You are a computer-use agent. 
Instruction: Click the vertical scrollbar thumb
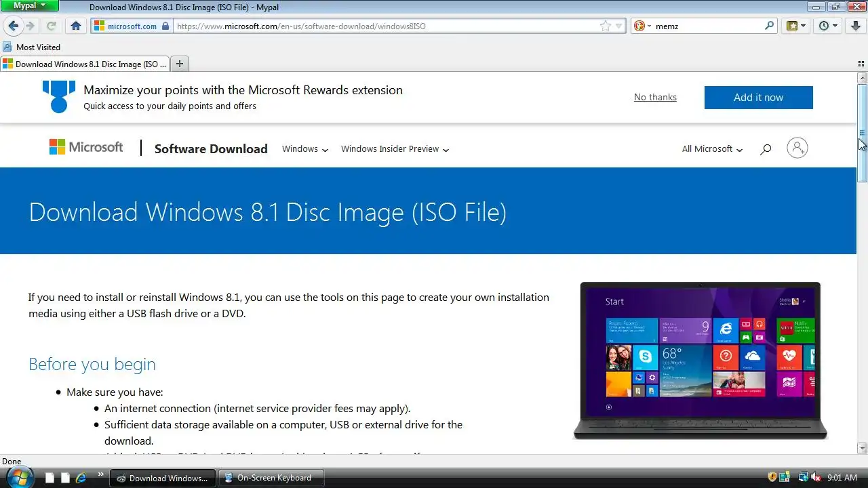pos(862,134)
